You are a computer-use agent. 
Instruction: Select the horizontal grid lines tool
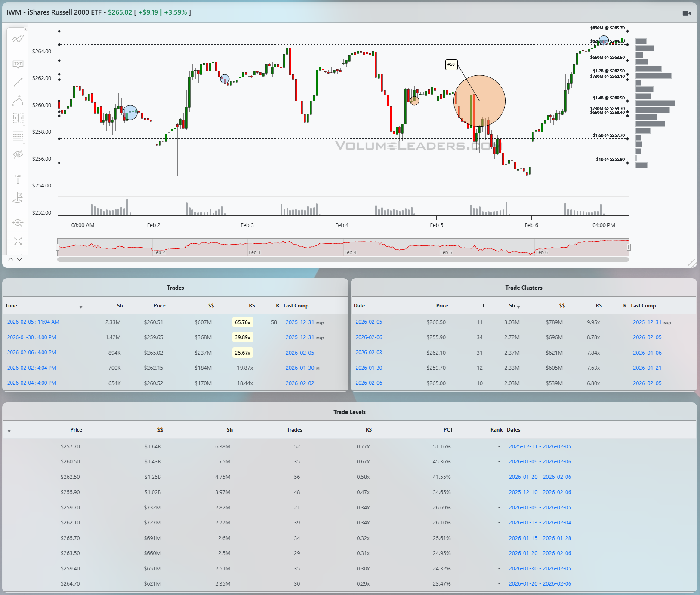18,136
